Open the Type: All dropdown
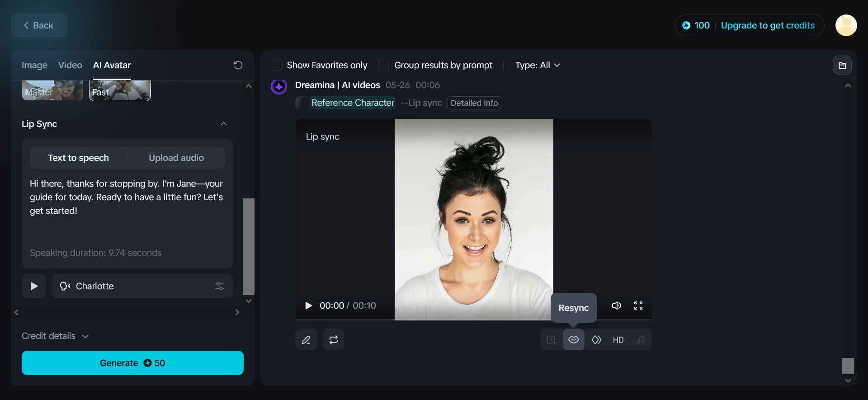 [538, 65]
